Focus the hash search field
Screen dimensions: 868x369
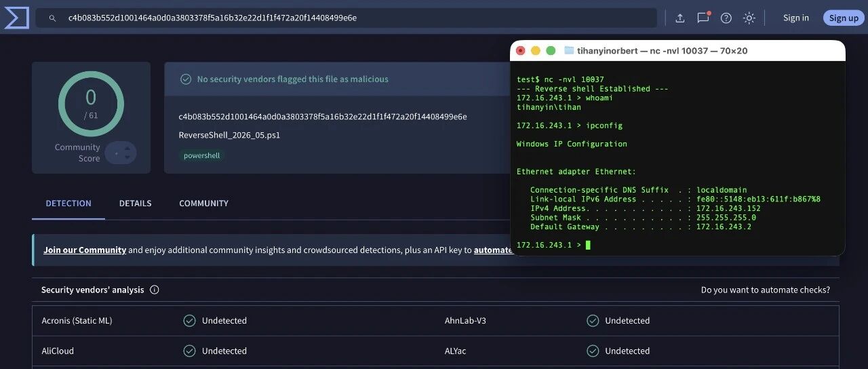click(x=347, y=18)
